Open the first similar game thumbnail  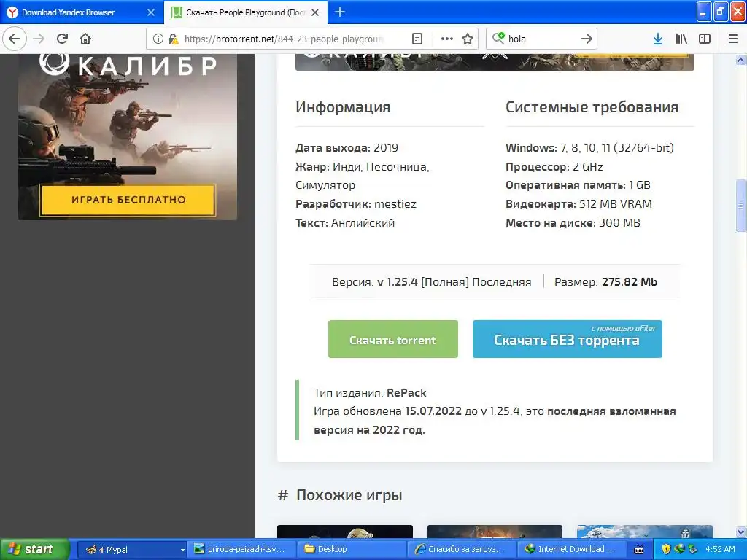[x=345, y=532]
